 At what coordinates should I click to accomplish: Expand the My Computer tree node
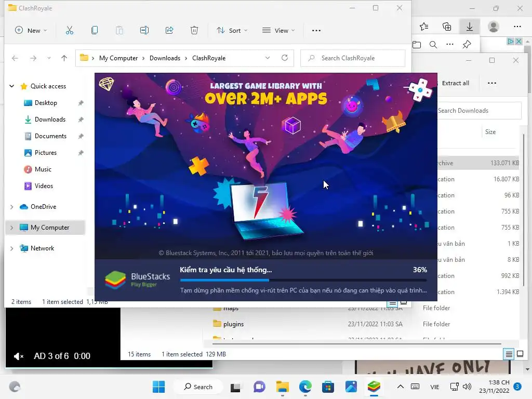tap(11, 228)
